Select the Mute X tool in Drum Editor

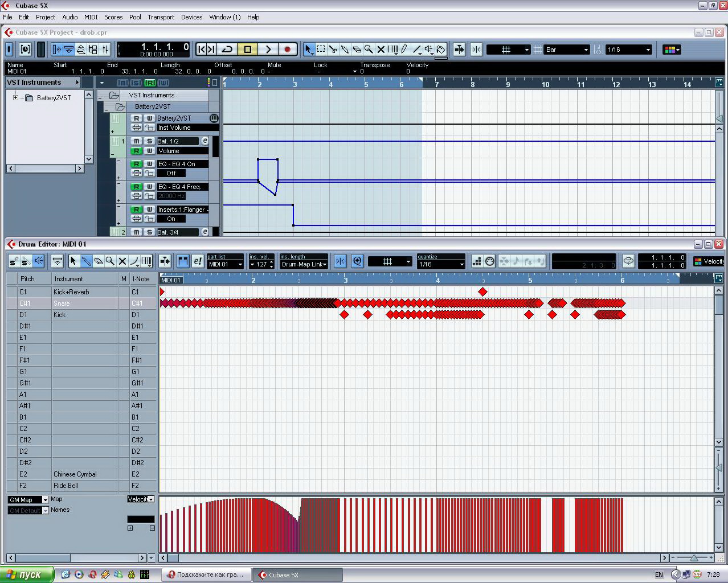tap(122, 261)
